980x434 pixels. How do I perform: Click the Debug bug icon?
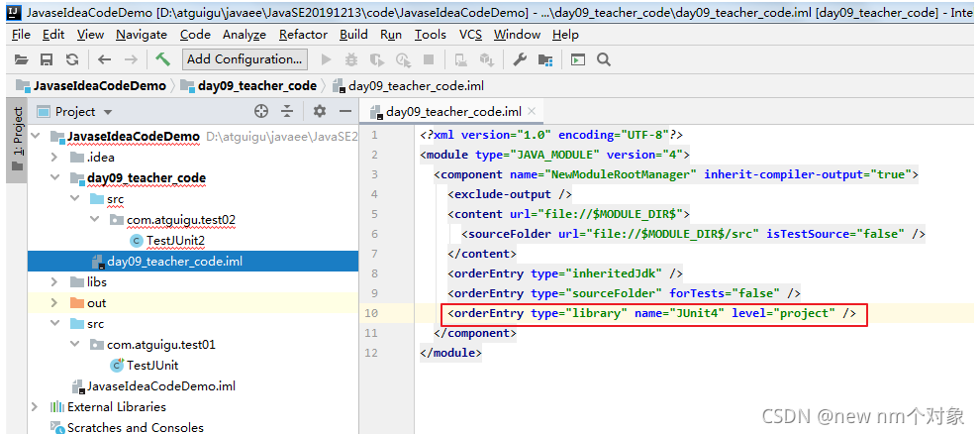[351, 59]
